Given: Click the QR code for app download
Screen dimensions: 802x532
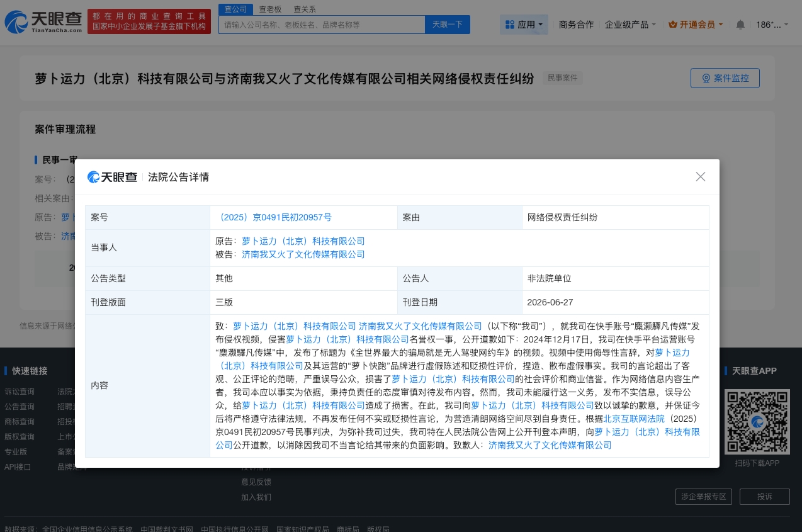Looking at the screenshot, I should (757, 421).
